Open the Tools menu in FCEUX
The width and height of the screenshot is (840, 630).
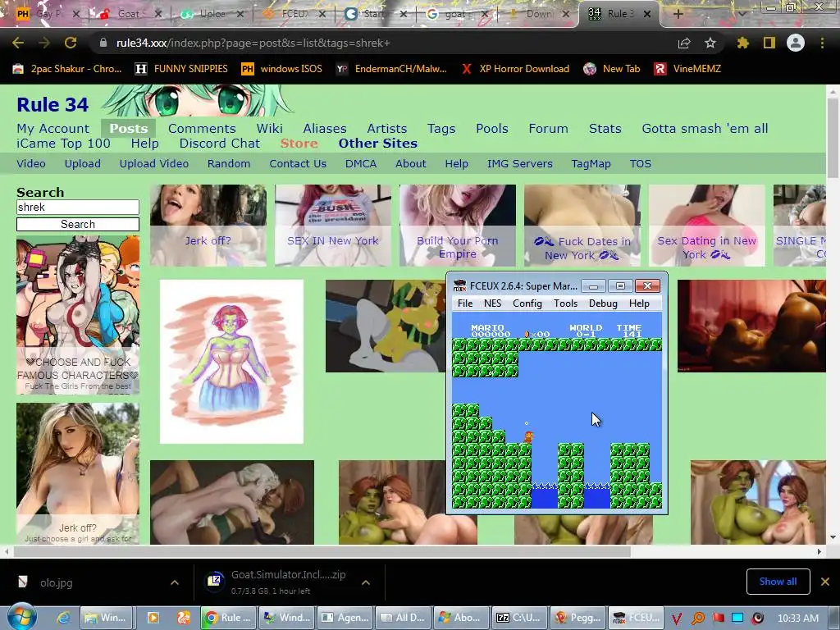point(565,304)
